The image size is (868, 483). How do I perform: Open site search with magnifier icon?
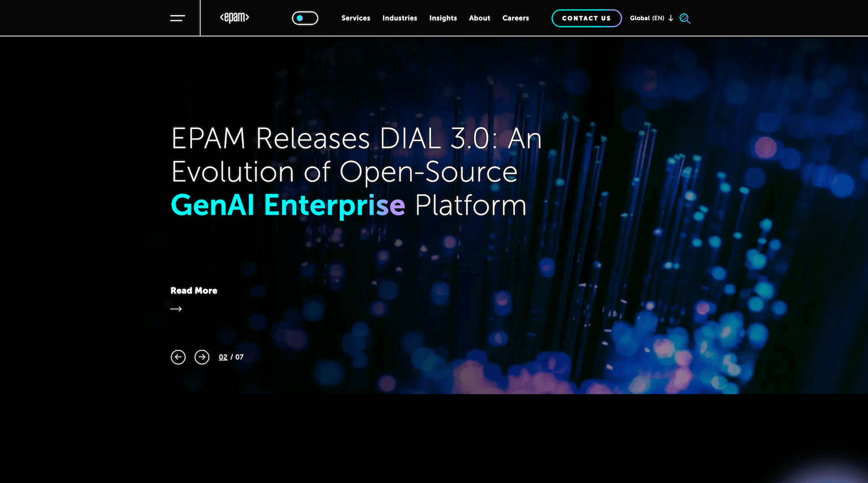coord(685,18)
